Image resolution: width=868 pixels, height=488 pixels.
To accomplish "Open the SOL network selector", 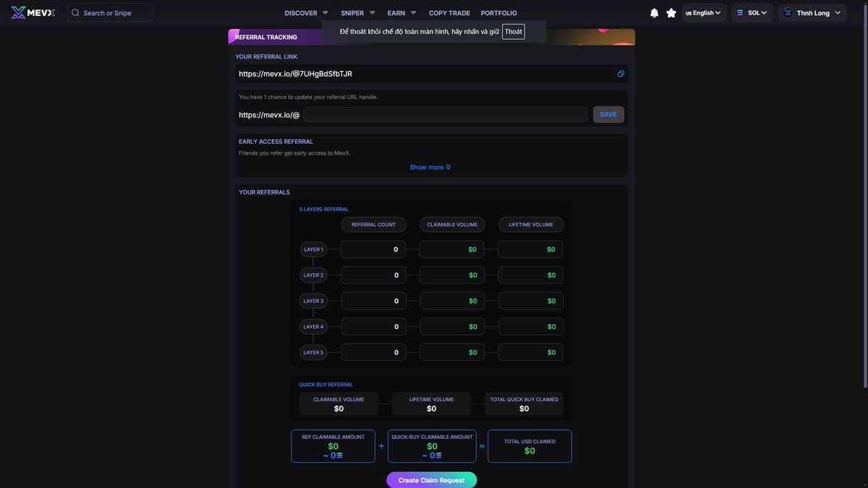I will click(x=752, y=13).
